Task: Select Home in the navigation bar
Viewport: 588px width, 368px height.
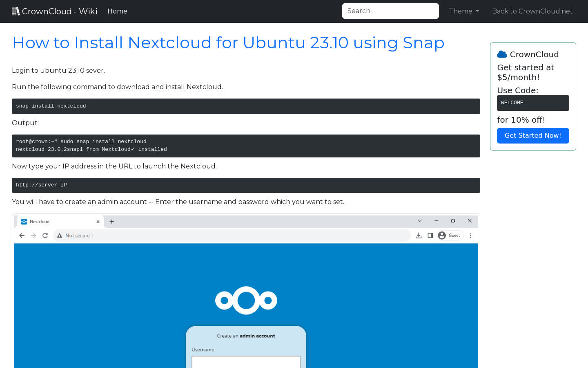Action: (x=117, y=11)
